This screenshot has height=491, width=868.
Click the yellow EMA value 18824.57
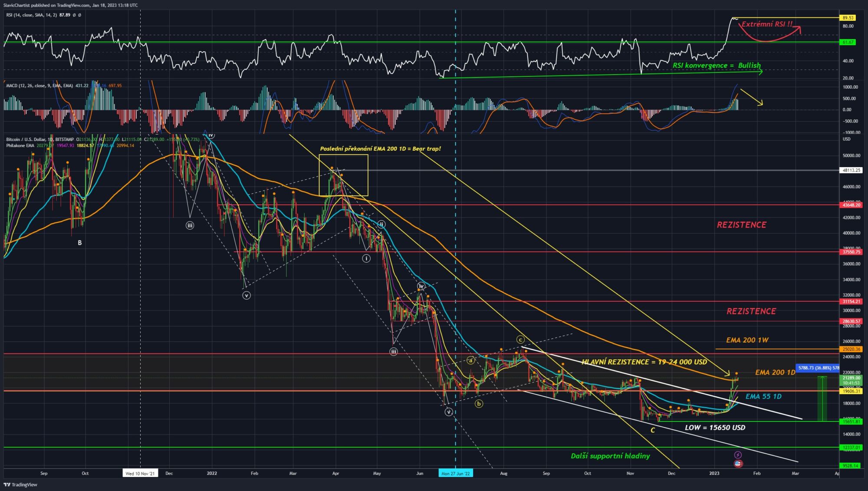pos(85,145)
